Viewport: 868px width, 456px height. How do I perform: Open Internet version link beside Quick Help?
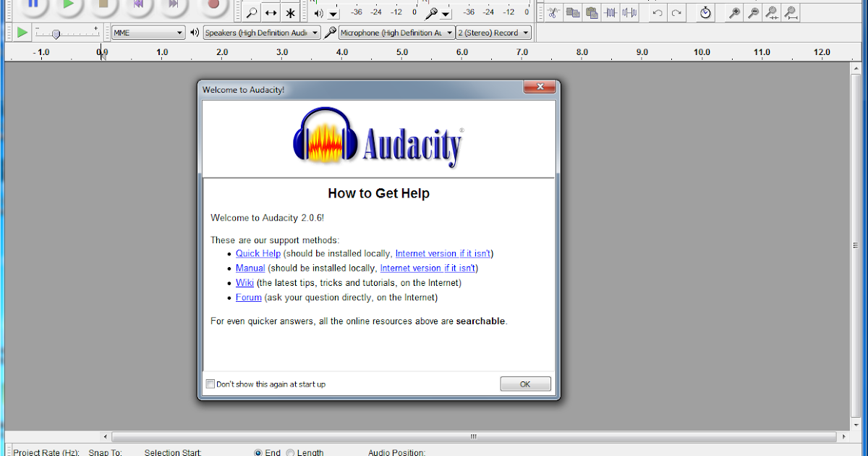[x=443, y=253]
